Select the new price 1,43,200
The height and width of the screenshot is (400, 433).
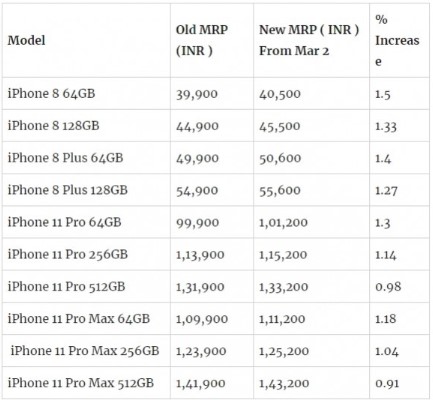(284, 383)
